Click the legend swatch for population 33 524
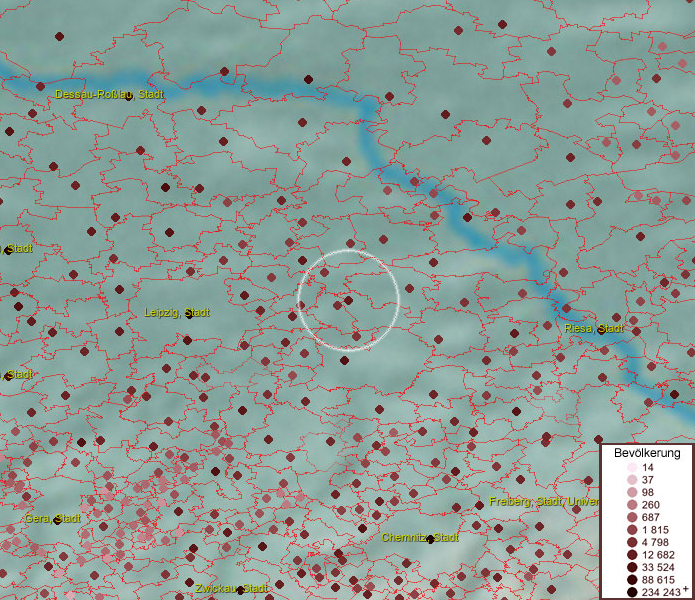The height and width of the screenshot is (600, 695). 632,567
